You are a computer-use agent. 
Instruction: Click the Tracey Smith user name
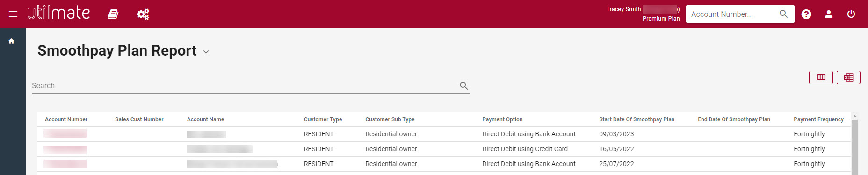(x=623, y=9)
